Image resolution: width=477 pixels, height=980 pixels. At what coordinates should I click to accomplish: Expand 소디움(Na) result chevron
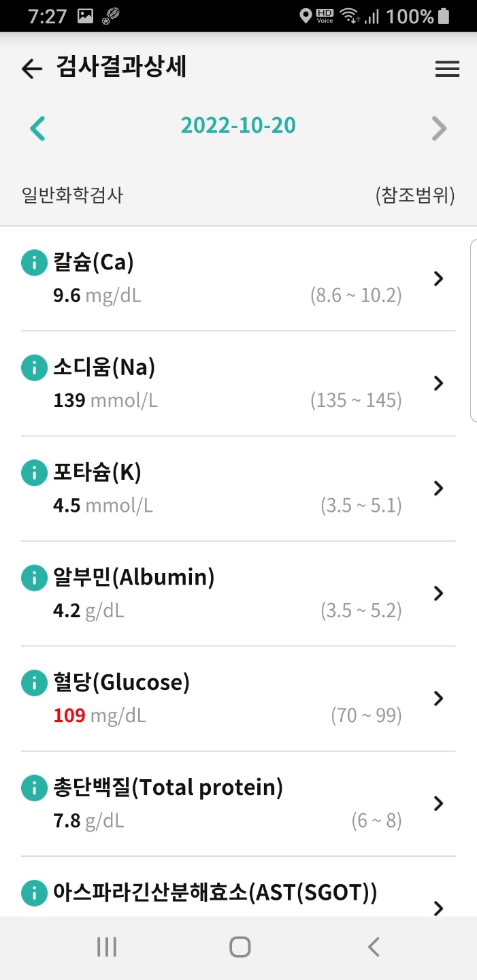coord(439,383)
